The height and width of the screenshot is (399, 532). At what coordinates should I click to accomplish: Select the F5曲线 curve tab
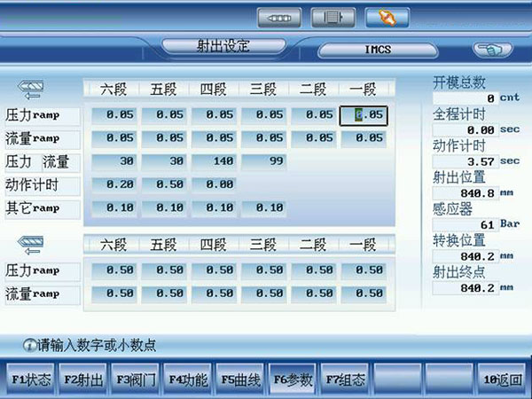240,379
